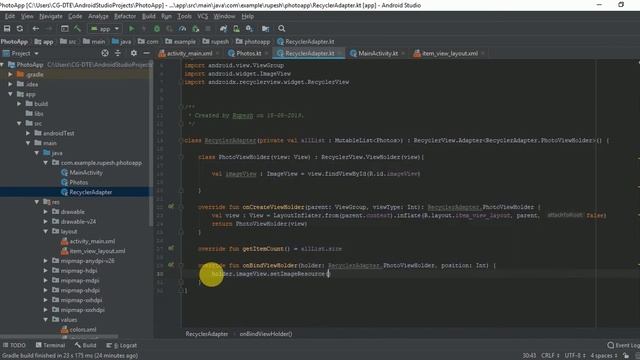Open the Navigate menu
This screenshot has height=360, width=640.
tap(51, 16)
